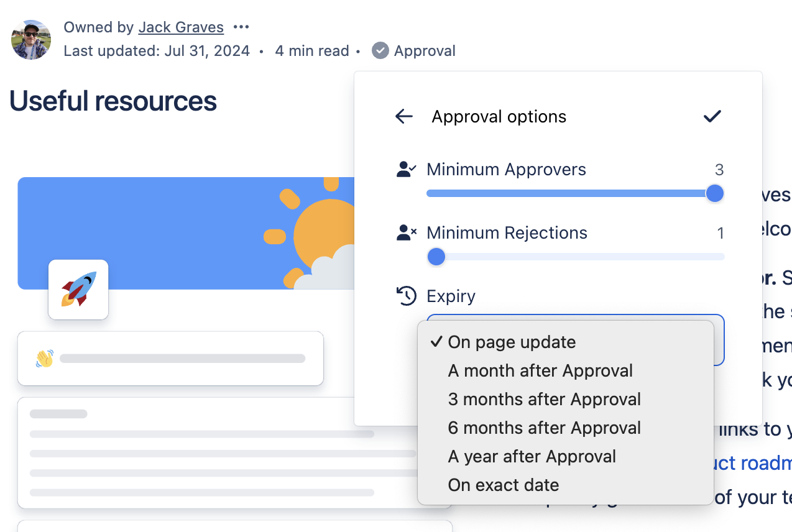Choose "3 months after Approval" expiry
The width and height of the screenshot is (792, 532).
pyautogui.click(x=544, y=399)
